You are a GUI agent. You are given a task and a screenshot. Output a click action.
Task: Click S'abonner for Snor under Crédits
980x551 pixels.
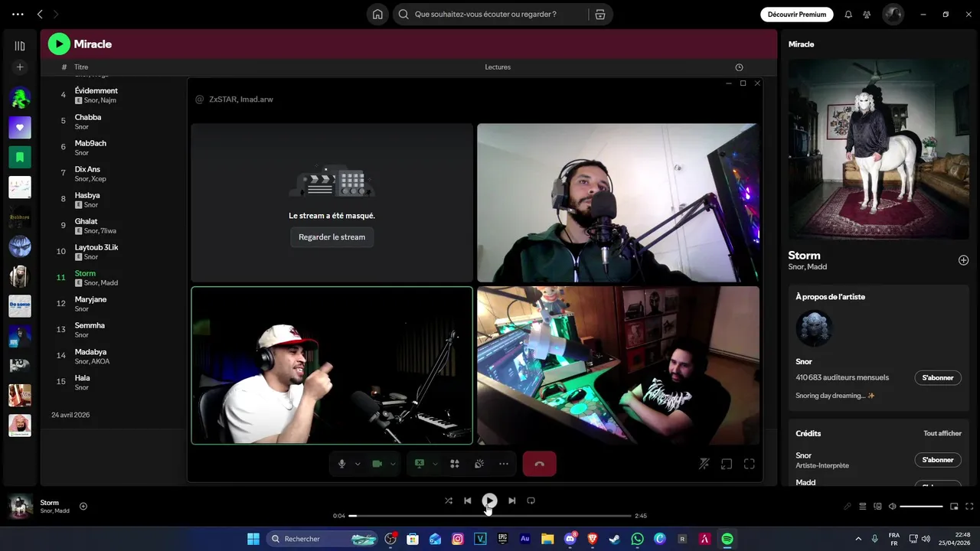(x=938, y=460)
